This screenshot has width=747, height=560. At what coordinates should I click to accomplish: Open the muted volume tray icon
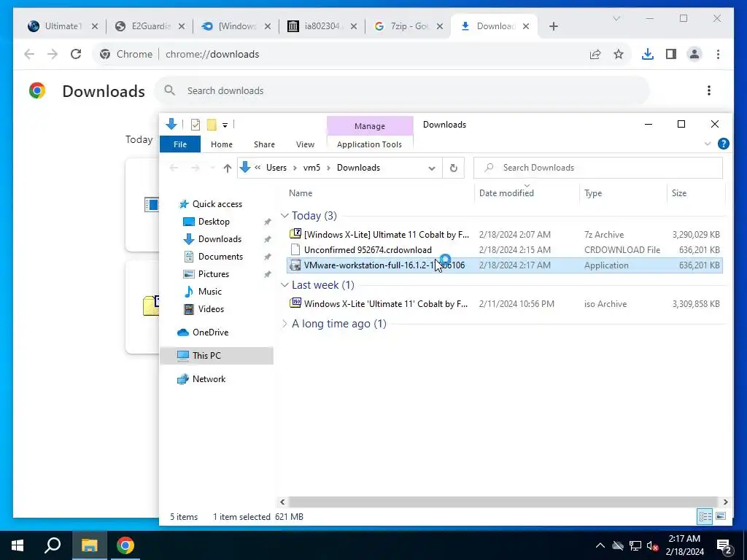pyautogui.click(x=652, y=545)
